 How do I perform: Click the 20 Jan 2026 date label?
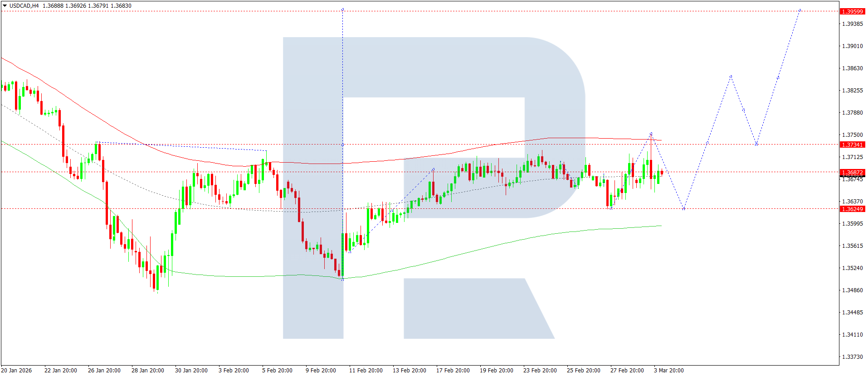tap(16, 371)
